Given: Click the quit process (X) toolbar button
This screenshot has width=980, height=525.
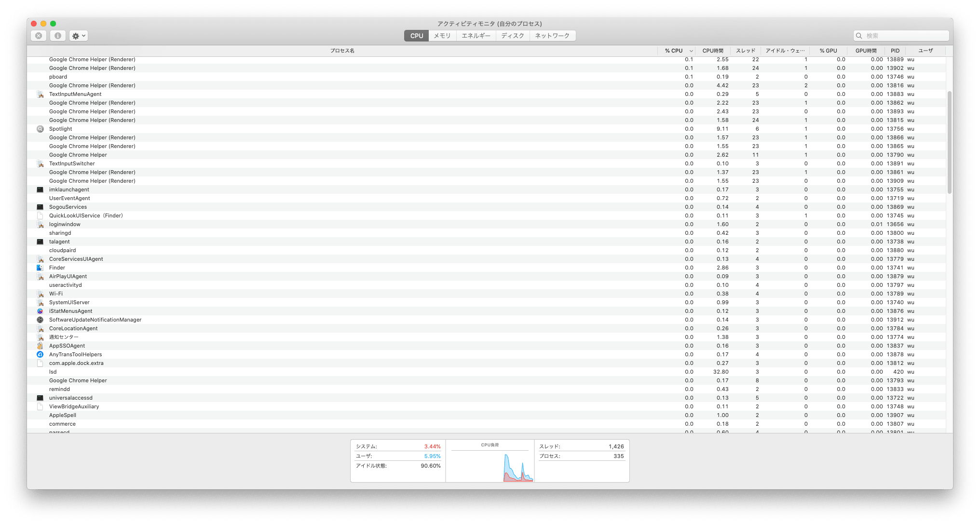Looking at the screenshot, I should coord(39,36).
